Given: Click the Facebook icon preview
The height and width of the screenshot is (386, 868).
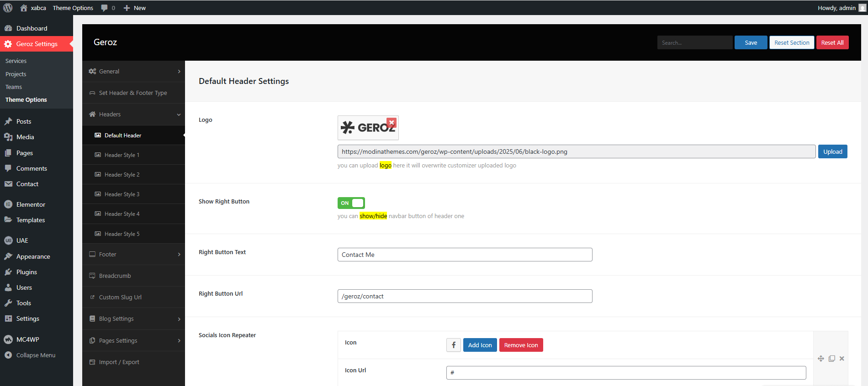Looking at the screenshot, I should (453, 345).
